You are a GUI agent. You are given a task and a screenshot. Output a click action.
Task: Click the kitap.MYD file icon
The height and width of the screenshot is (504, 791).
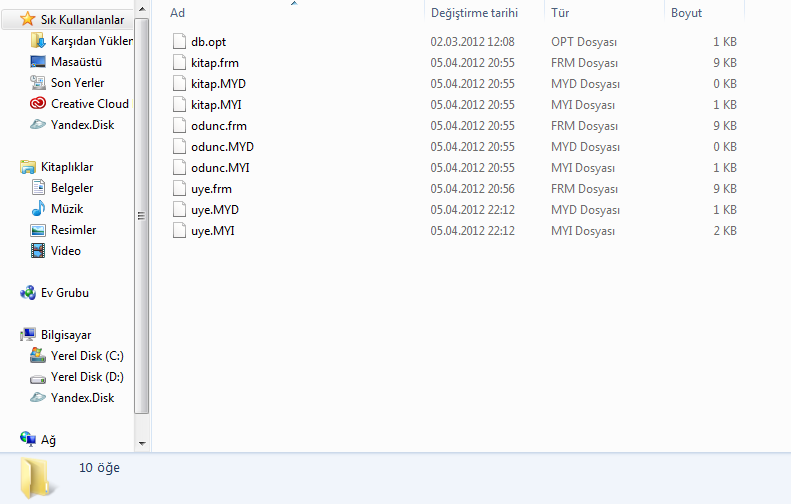click(x=179, y=83)
